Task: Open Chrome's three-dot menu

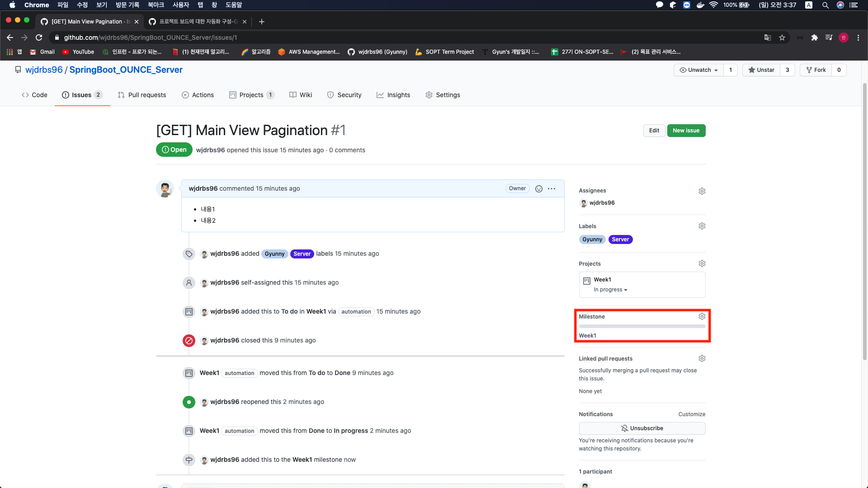Action: (x=858, y=38)
